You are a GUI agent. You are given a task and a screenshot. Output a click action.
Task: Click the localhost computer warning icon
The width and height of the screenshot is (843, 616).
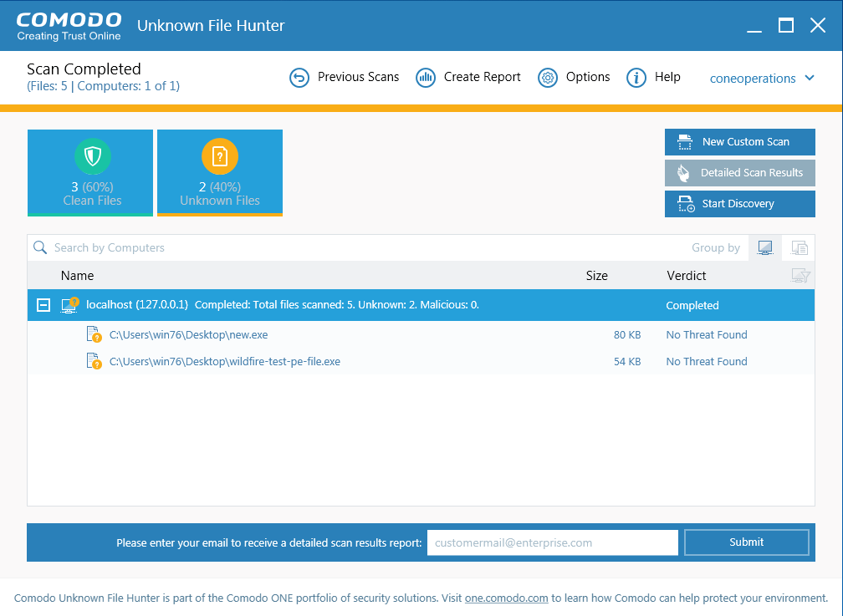point(70,305)
